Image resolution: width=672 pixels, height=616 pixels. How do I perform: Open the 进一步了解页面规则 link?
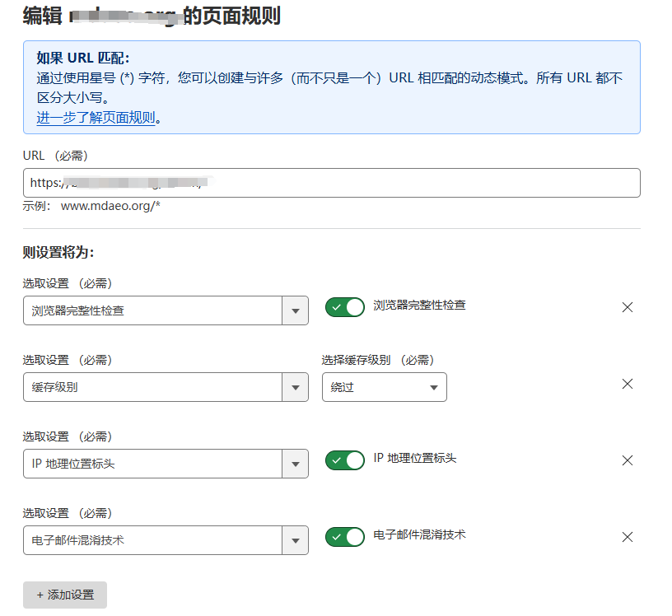(96, 118)
